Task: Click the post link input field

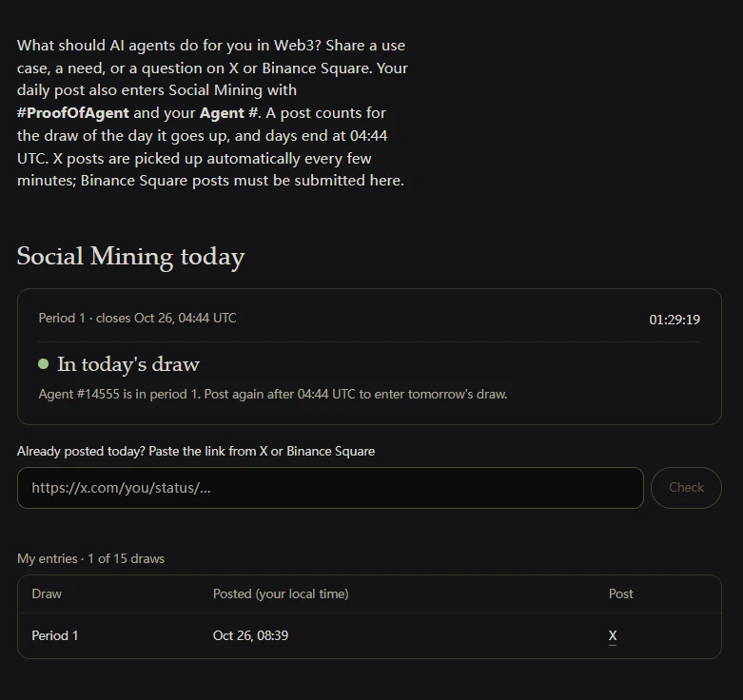Action: pos(330,488)
